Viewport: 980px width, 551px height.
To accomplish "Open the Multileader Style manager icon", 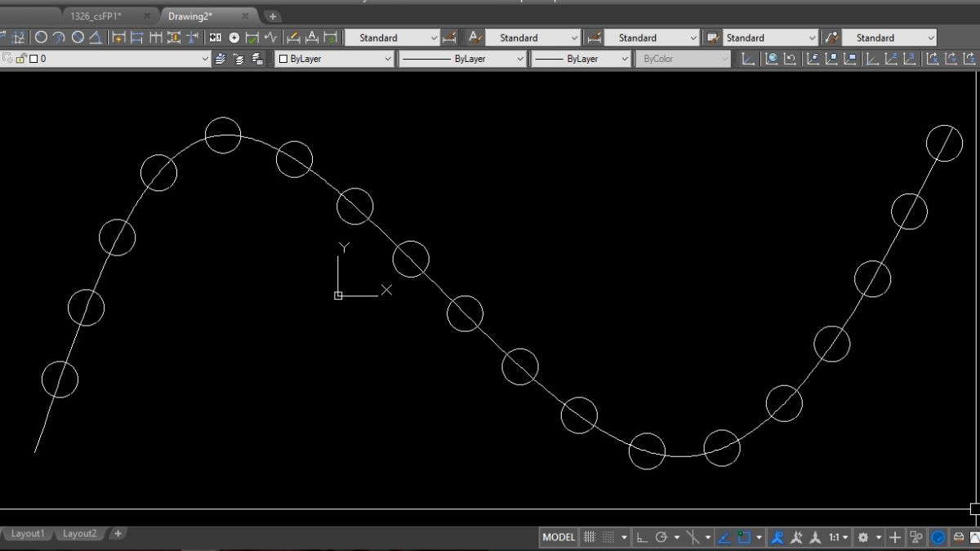I will tap(832, 38).
